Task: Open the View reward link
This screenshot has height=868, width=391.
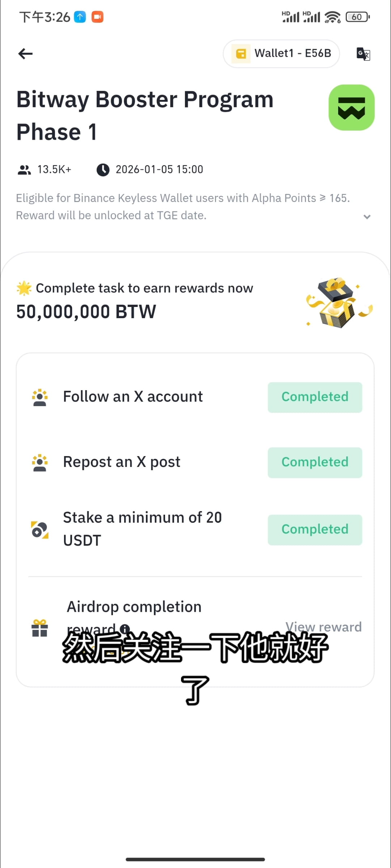Action: pos(323,627)
